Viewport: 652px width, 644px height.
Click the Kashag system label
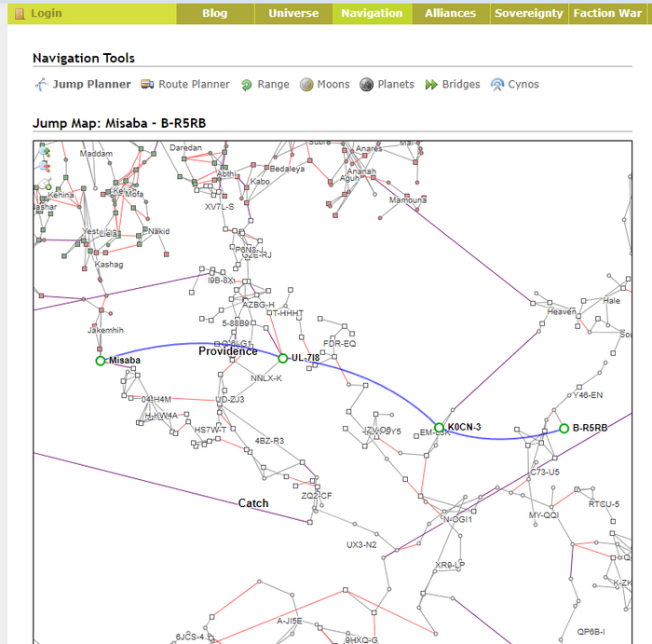point(109,265)
